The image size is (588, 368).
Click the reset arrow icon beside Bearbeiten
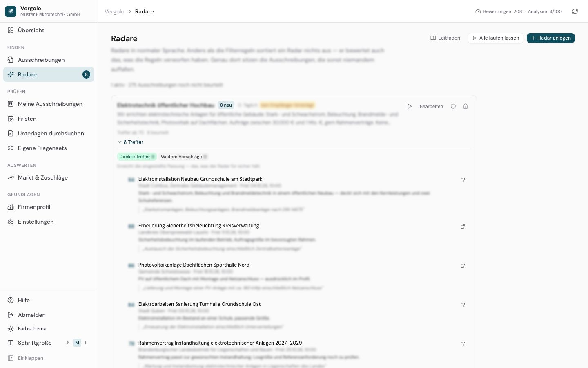[x=453, y=106]
